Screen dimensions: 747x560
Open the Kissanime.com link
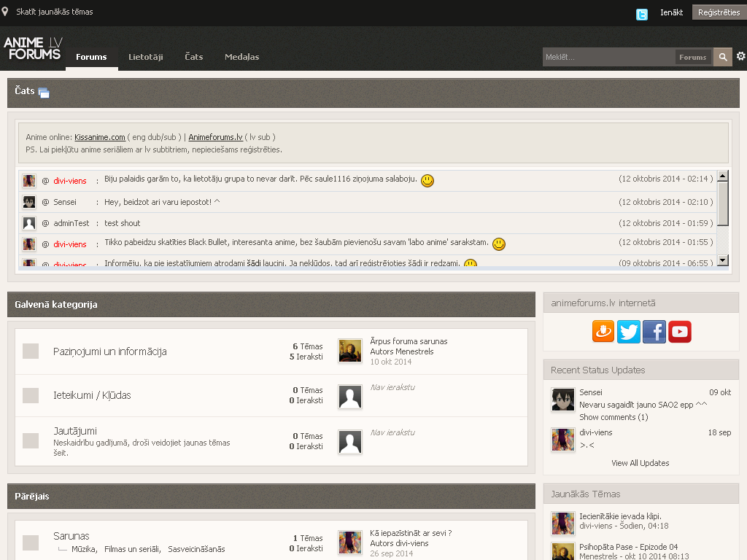99,137
